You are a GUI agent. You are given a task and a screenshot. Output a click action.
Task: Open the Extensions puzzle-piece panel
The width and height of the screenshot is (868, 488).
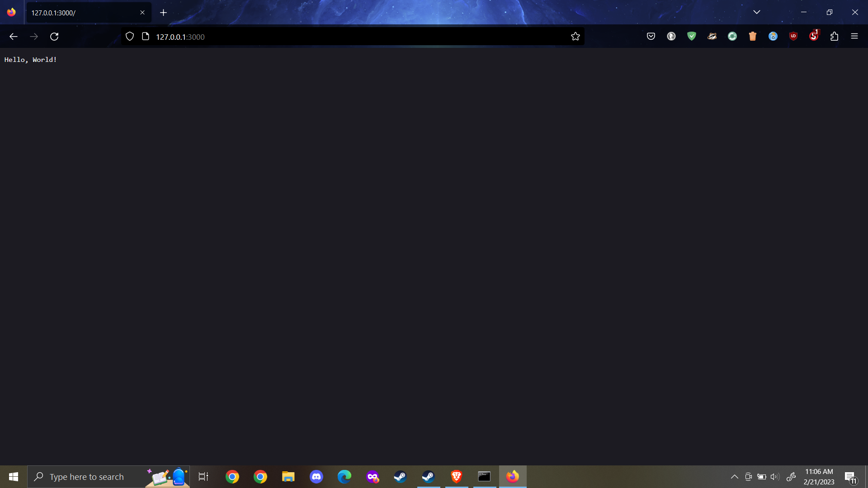click(x=834, y=36)
